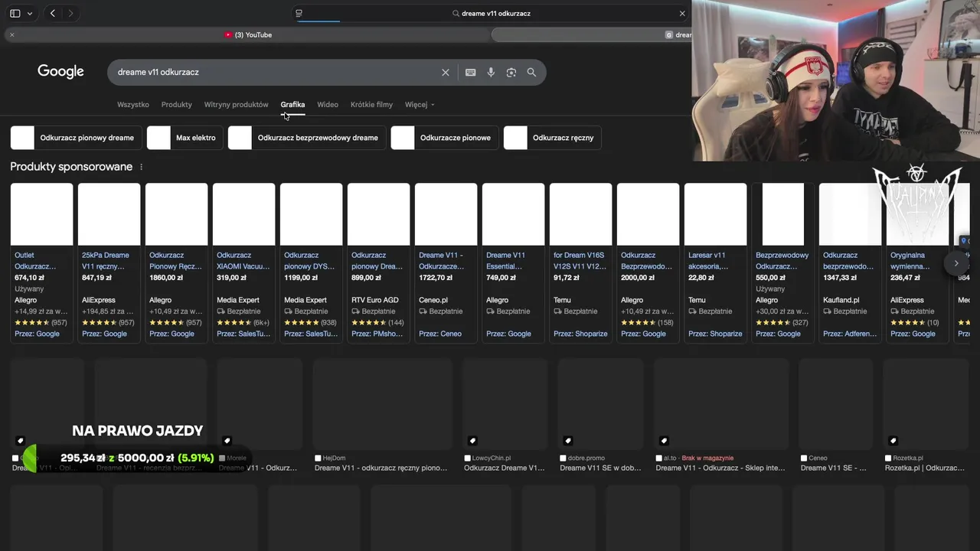The height and width of the screenshot is (551, 980).
Task: Go back with the browser back arrow
Action: 53,13
